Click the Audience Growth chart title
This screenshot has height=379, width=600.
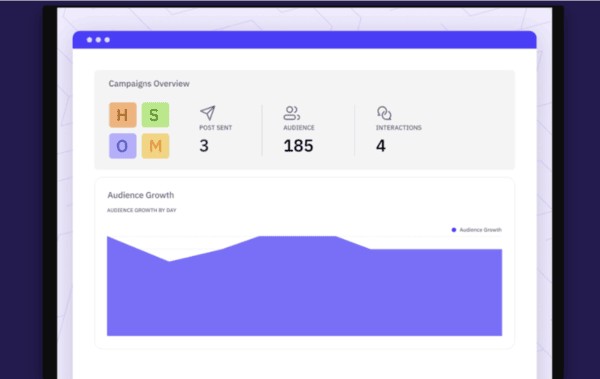(x=141, y=195)
